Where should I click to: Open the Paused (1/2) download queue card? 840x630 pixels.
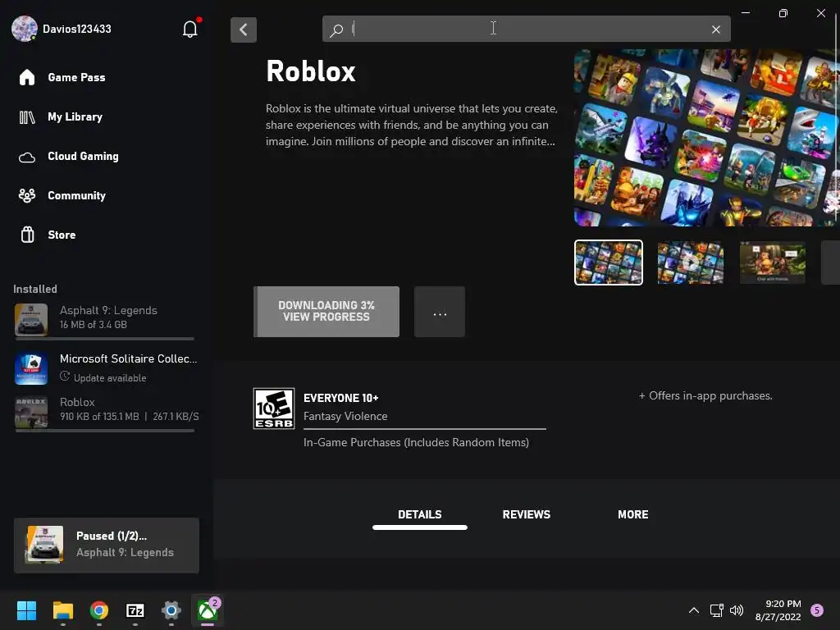tap(107, 546)
